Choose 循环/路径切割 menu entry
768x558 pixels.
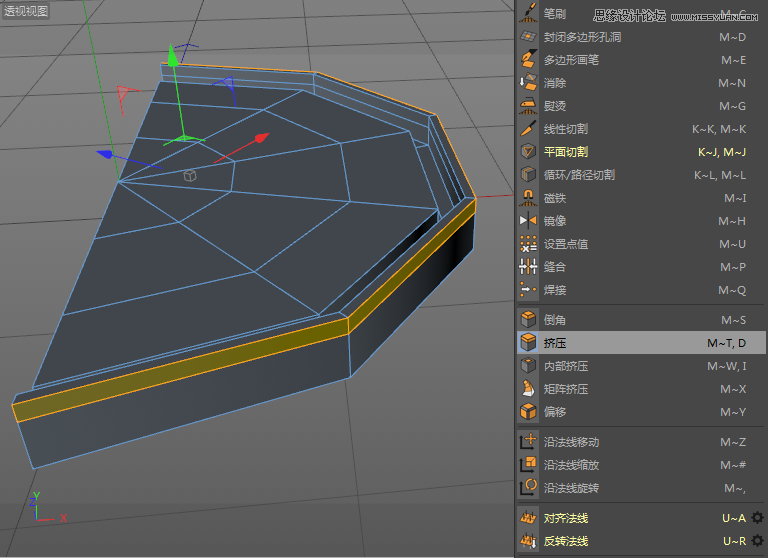[642, 175]
